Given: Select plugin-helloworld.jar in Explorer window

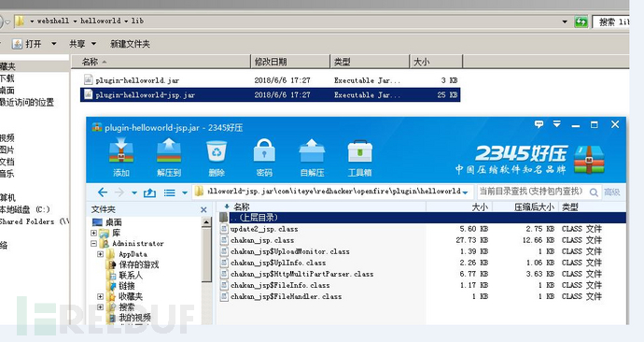Looking at the screenshot, I should (137, 80).
